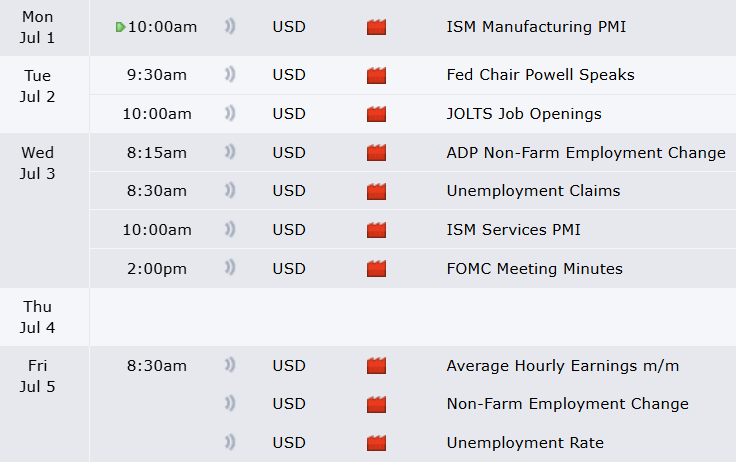Open the ISM Manufacturing PMI event details
736x462 pixels.
pyautogui.click(x=536, y=27)
